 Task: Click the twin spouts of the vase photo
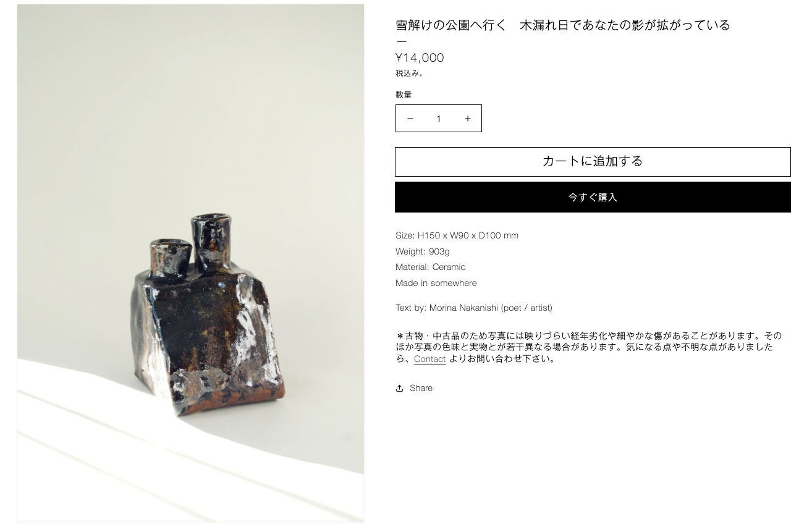(x=192, y=244)
